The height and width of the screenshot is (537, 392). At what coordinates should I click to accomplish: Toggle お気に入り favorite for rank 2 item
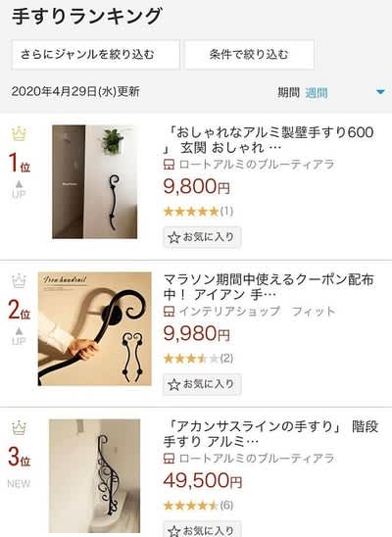(202, 384)
